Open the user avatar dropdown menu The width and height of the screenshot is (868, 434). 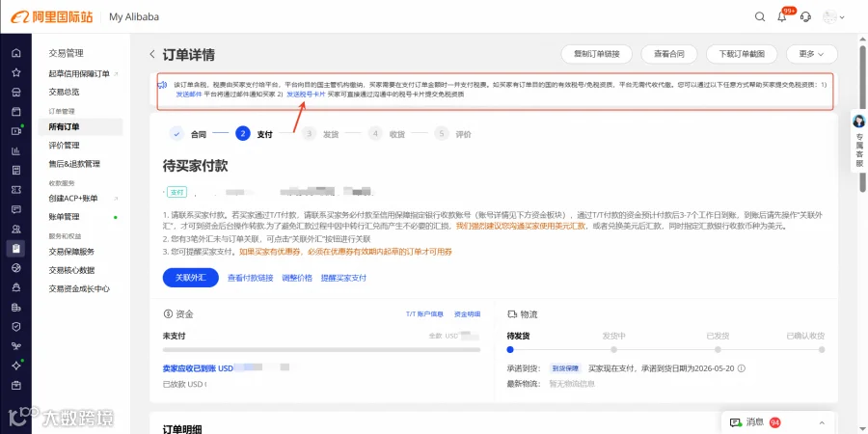click(833, 16)
